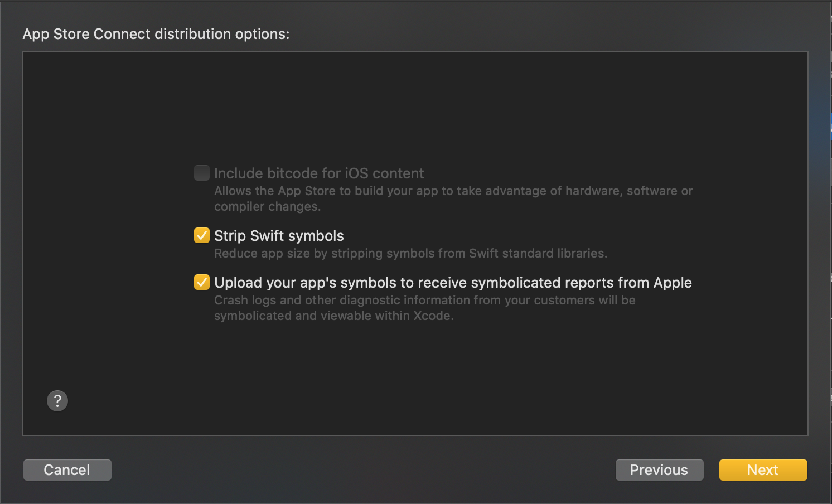
Task: Click the word 'Xcode' in the symbols description
Action: (x=432, y=316)
